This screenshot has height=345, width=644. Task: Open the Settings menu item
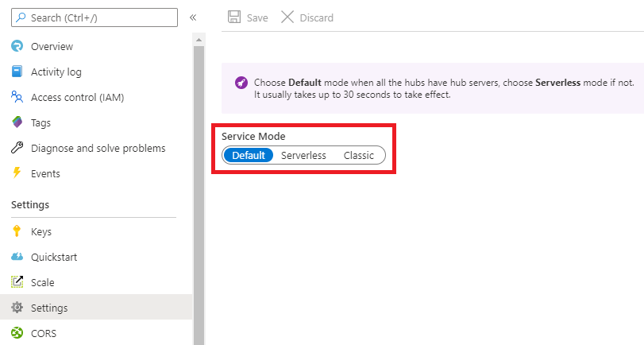coord(49,308)
